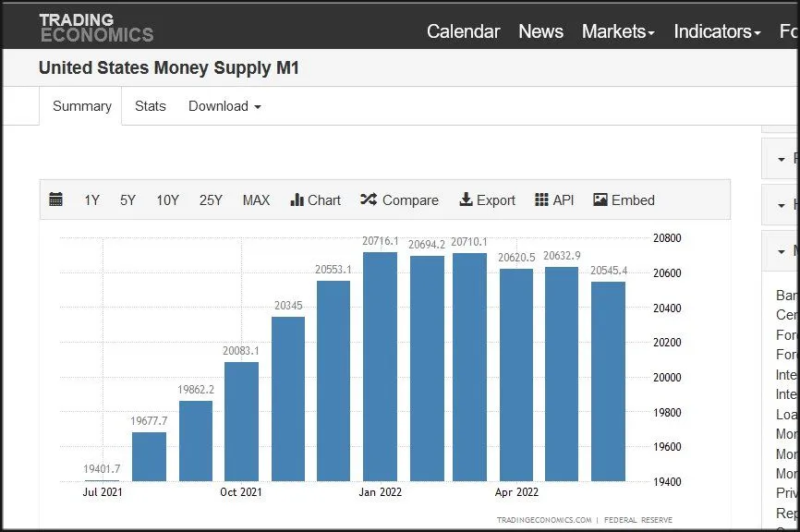Select the MAX time range

[x=256, y=200]
